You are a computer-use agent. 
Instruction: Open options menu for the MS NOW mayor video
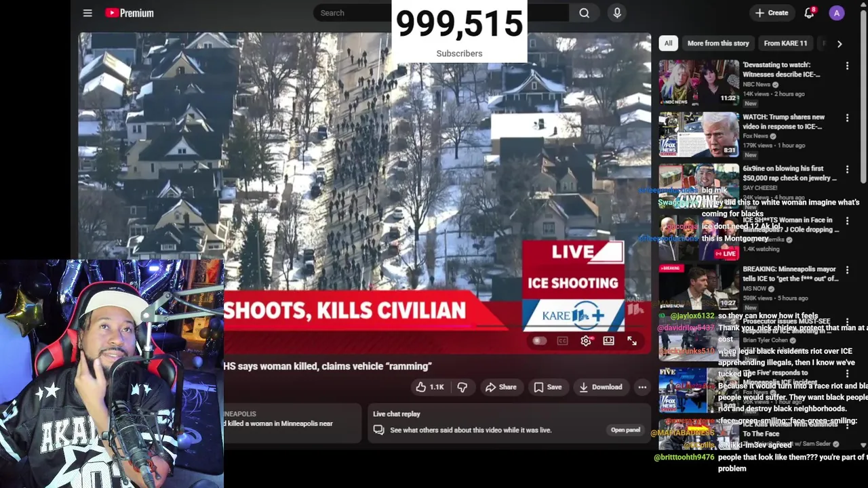click(847, 270)
